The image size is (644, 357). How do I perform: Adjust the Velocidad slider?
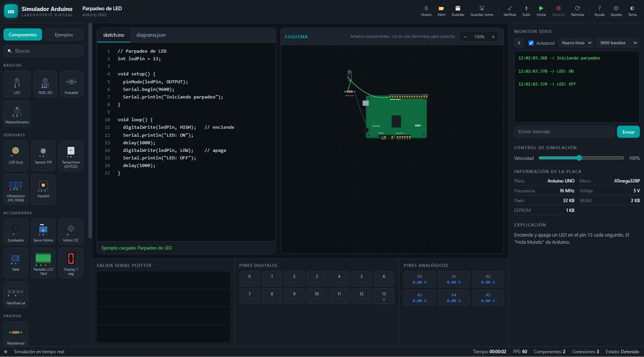coord(581,158)
